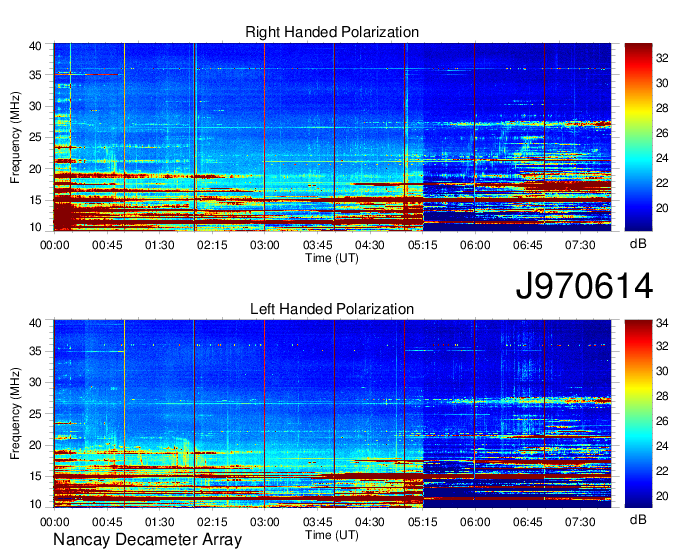Image resolution: width=680 pixels, height=552 pixels.
Task: Click the Right Handed Polarization spectrogram
Action: click(332, 137)
